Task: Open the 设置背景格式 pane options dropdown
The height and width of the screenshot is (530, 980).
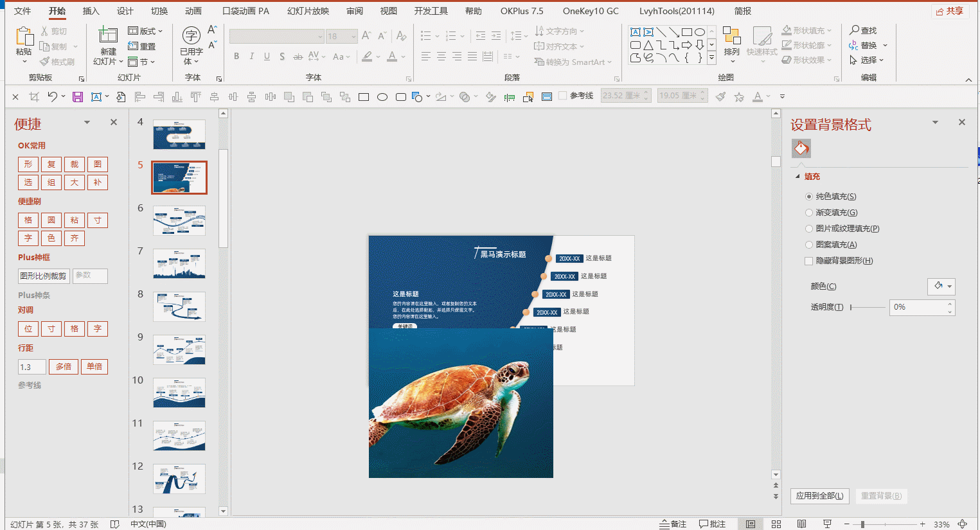Action: (x=935, y=122)
